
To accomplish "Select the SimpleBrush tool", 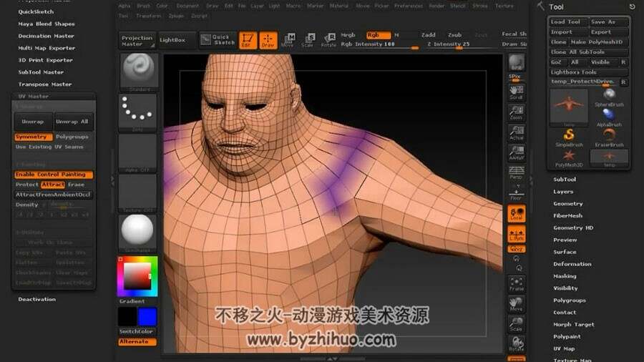I will click(569, 138).
